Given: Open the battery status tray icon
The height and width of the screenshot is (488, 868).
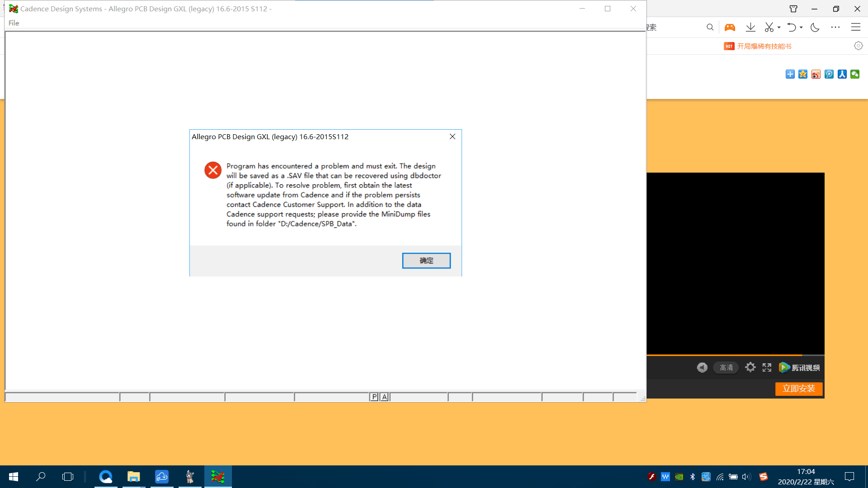Looking at the screenshot, I should 733,477.
